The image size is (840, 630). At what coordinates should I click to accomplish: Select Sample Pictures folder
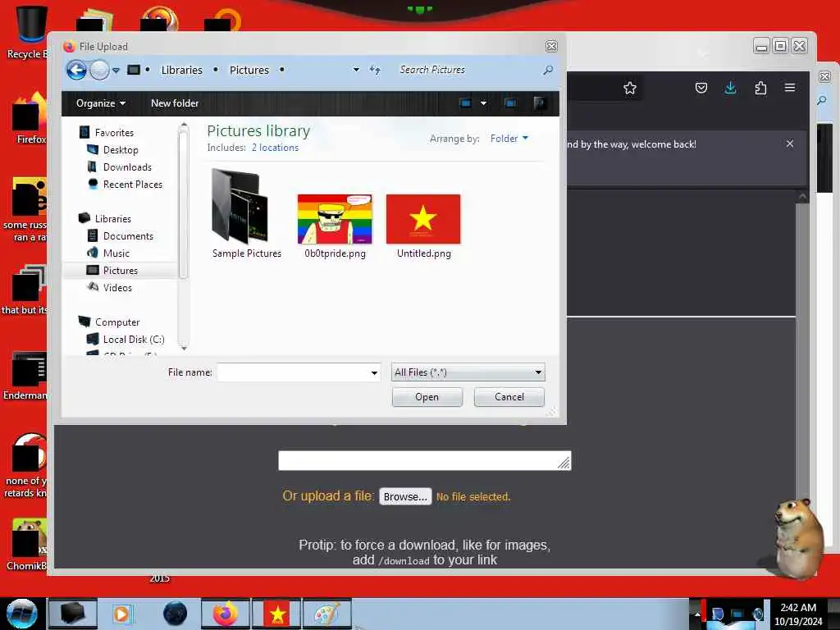coord(246,213)
